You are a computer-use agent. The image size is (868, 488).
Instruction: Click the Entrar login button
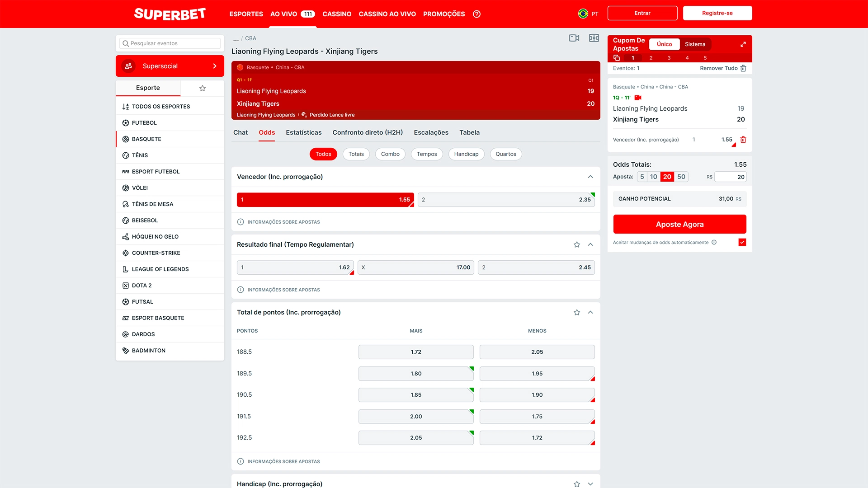click(x=642, y=13)
